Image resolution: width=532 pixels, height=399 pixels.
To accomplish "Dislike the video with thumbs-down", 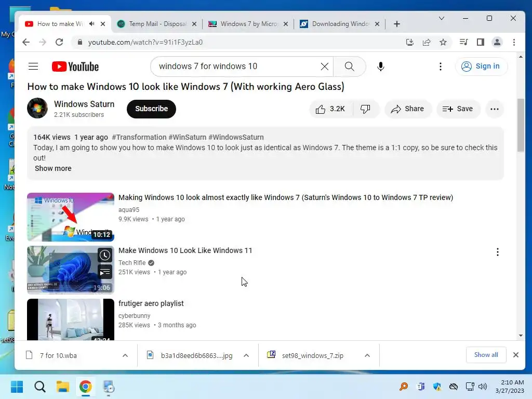I will point(365,109).
